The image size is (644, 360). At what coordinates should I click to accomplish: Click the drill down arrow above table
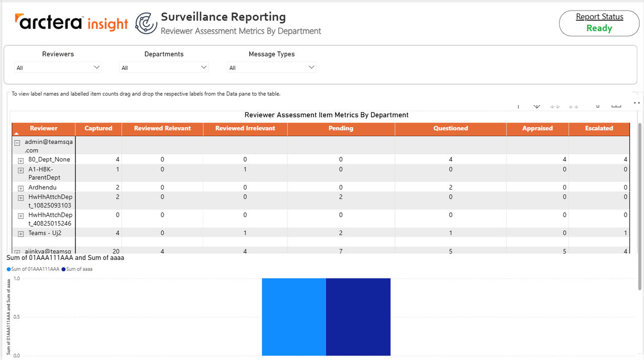point(536,106)
